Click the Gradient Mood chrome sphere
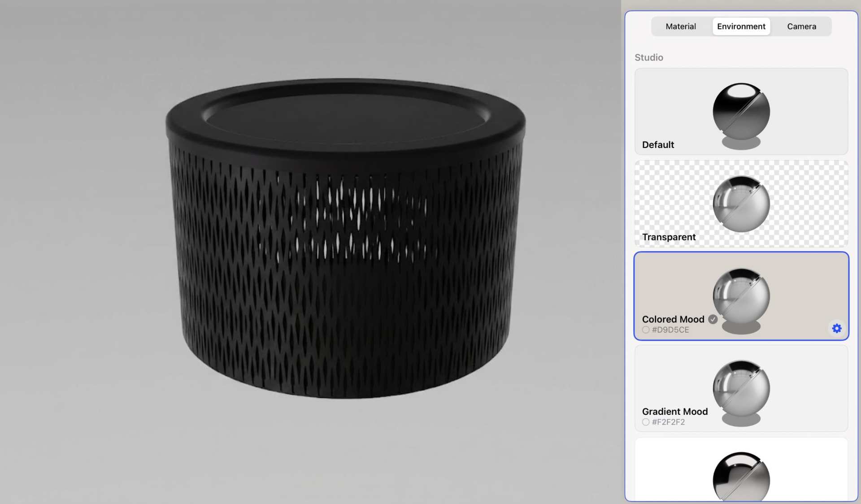 741,388
